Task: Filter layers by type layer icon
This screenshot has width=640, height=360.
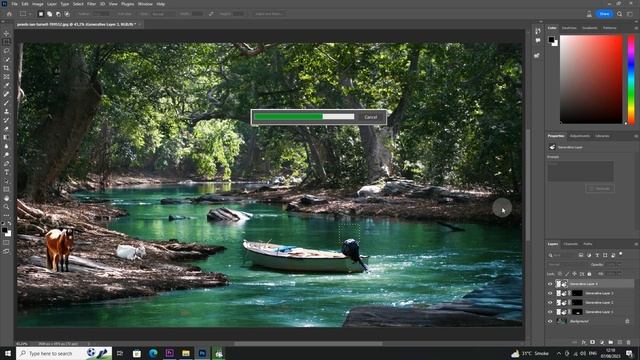Action: pyautogui.click(x=597, y=255)
